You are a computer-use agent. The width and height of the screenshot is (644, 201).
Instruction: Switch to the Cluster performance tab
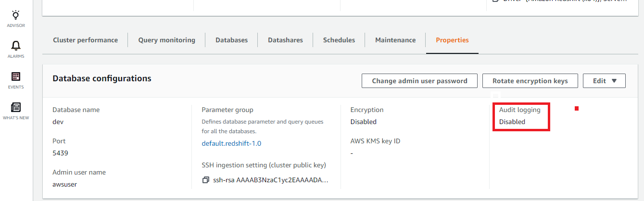coord(85,40)
